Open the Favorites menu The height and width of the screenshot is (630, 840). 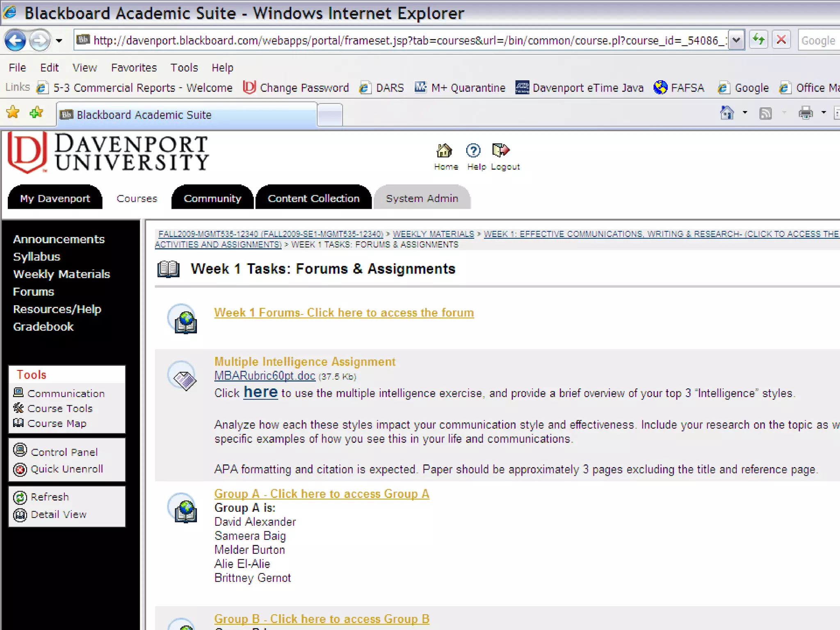(x=134, y=68)
